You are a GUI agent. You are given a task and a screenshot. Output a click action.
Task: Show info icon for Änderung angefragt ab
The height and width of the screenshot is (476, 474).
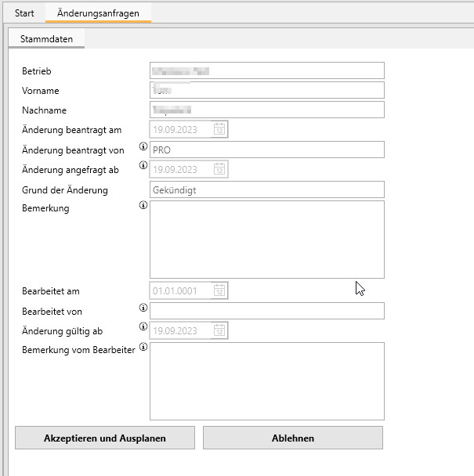click(143, 165)
